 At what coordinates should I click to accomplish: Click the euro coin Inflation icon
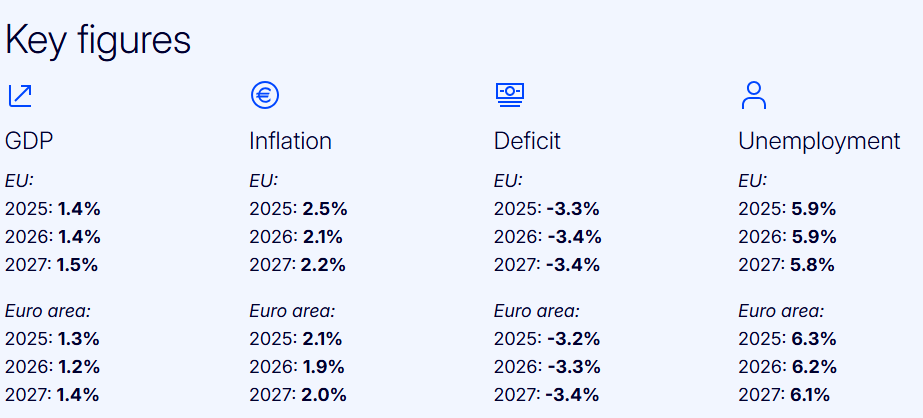(x=264, y=95)
